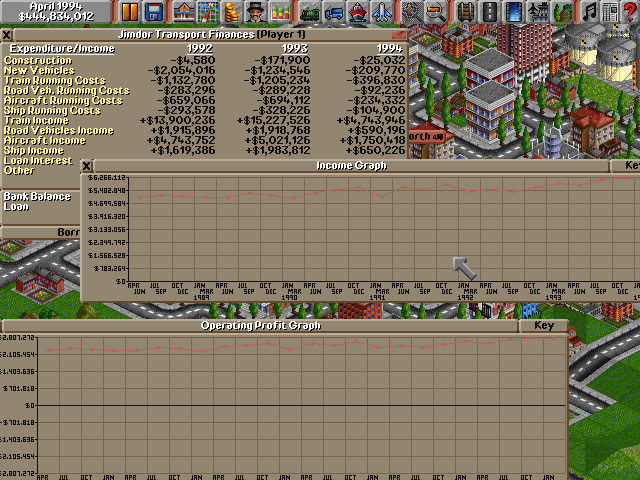Viewport: 640px width, 480px height.
Task: Click the Income Graph title bar
Action: tap(351, 166)
